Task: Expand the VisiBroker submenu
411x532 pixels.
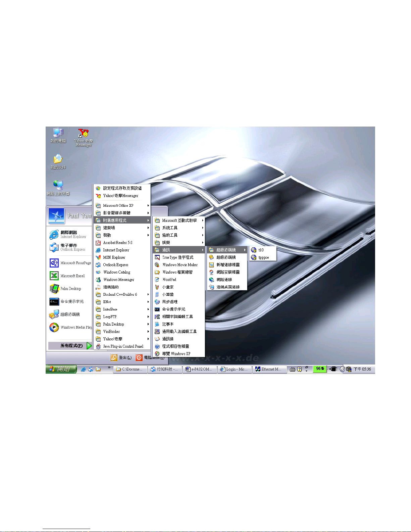Action: coord(122,332)
